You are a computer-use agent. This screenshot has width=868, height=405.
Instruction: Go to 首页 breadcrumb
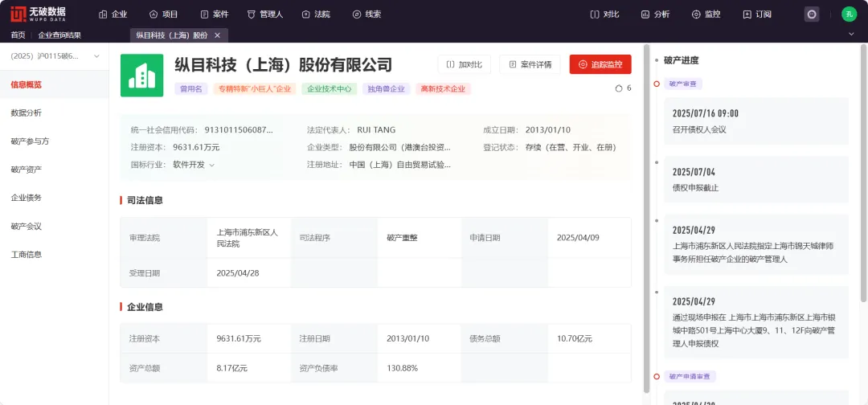(x=18, y=35)
